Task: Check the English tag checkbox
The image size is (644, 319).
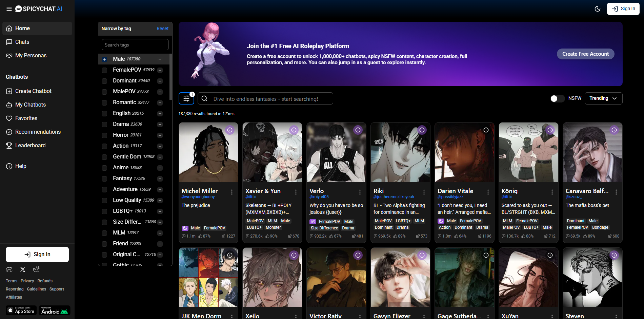Action: pyautogui.click(x=104, y=114)
